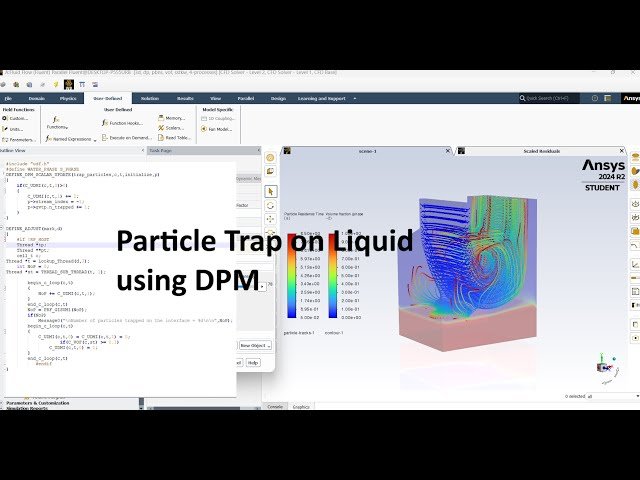This screenshot has width=640, height=480.
Task: Click the particle-tracks-1 label
Action: tap(299, 333)
